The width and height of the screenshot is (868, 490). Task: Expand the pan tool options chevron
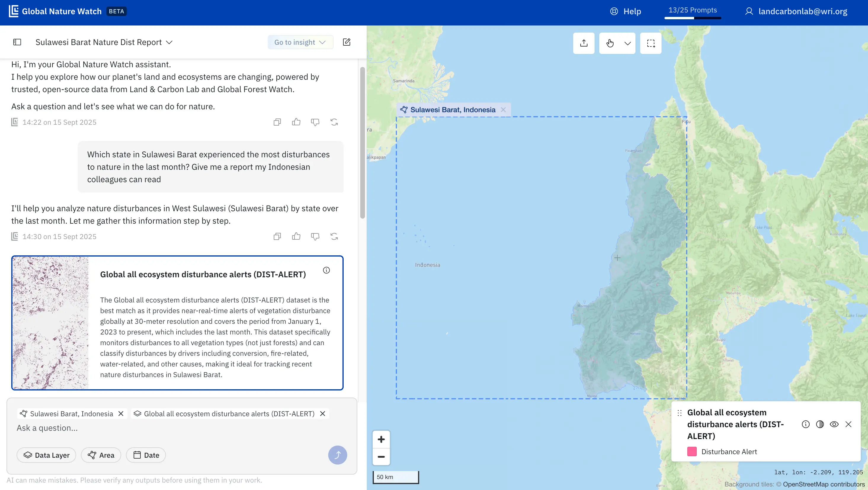coord(627,43)
